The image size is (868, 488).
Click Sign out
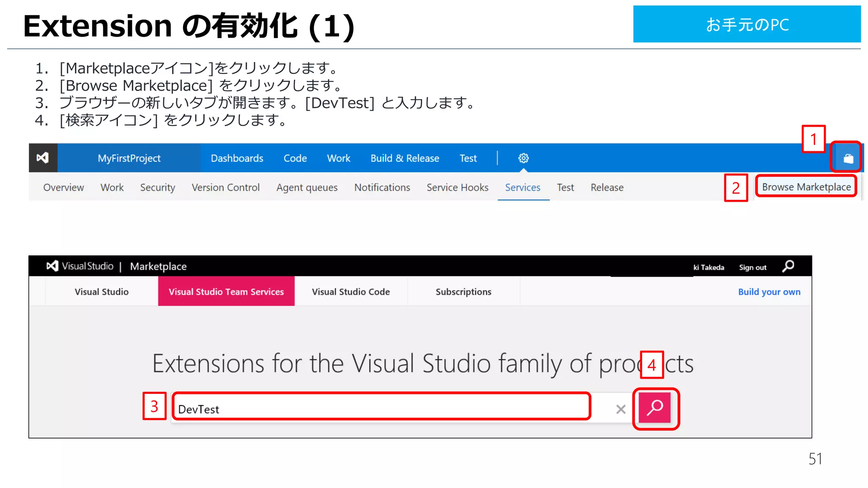753,267
